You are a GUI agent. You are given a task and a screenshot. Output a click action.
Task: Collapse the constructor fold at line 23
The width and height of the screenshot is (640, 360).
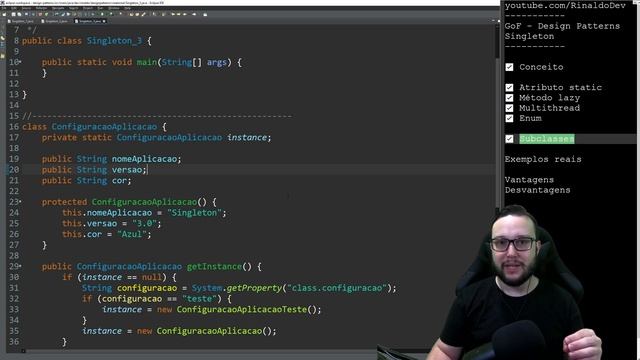(x=20, y=202)
